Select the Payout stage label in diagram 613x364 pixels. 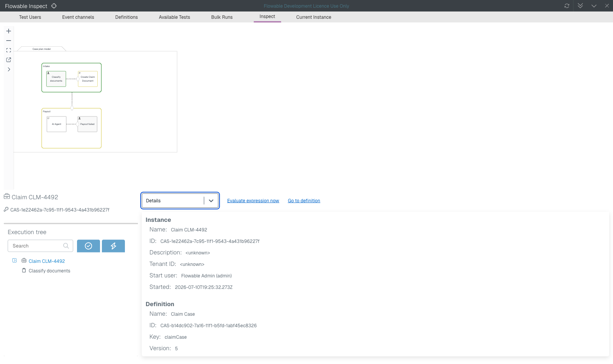(x=47, y=111)
